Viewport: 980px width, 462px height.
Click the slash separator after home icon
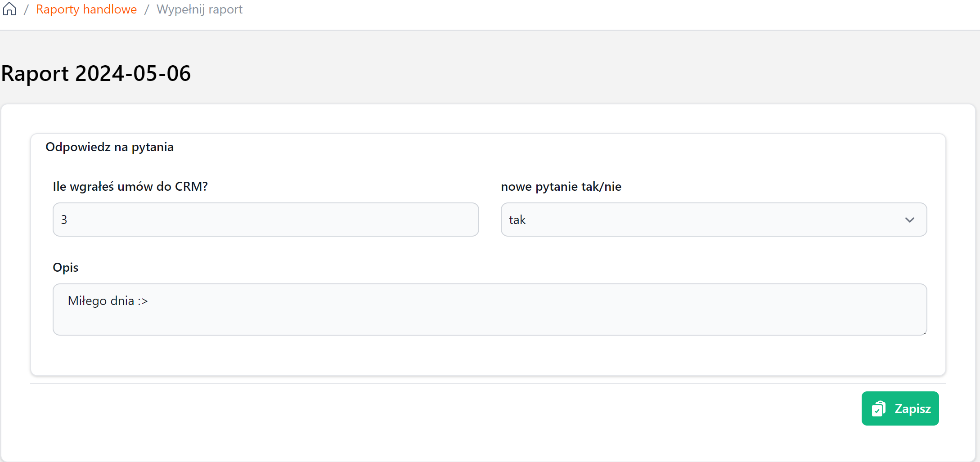point(26,9)
